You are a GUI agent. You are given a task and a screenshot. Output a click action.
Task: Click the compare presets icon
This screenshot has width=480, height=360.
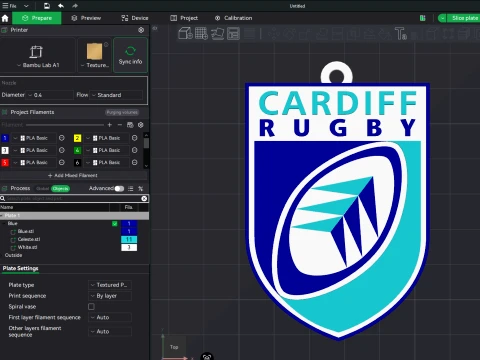pyautogui.click(x=141, y=189)
